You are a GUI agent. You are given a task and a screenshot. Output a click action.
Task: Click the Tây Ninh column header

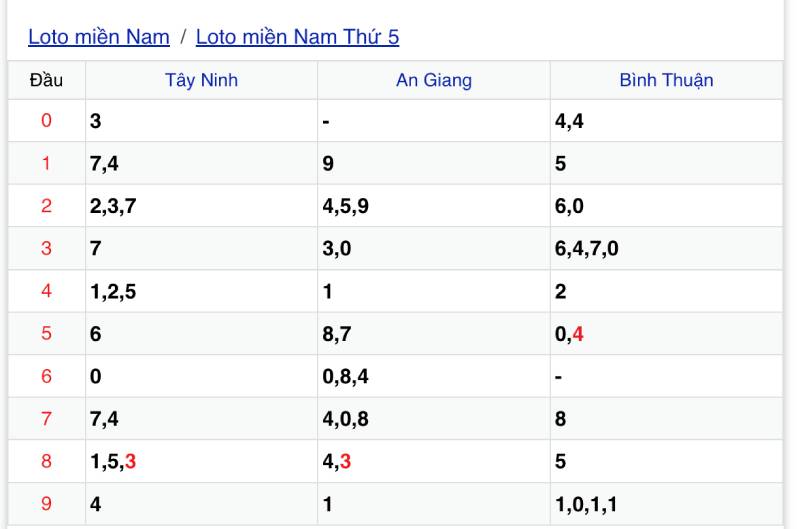pyautogui.click(x=201, y=81)
